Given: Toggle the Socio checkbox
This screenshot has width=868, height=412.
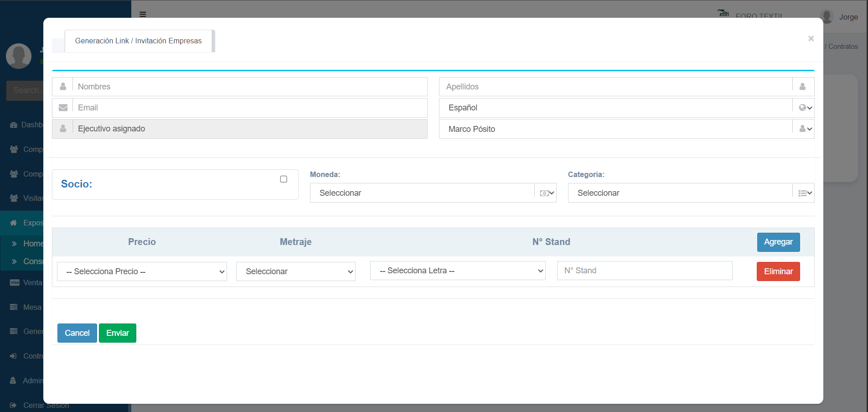Looking at the screenshot, I should pos(284,179).
